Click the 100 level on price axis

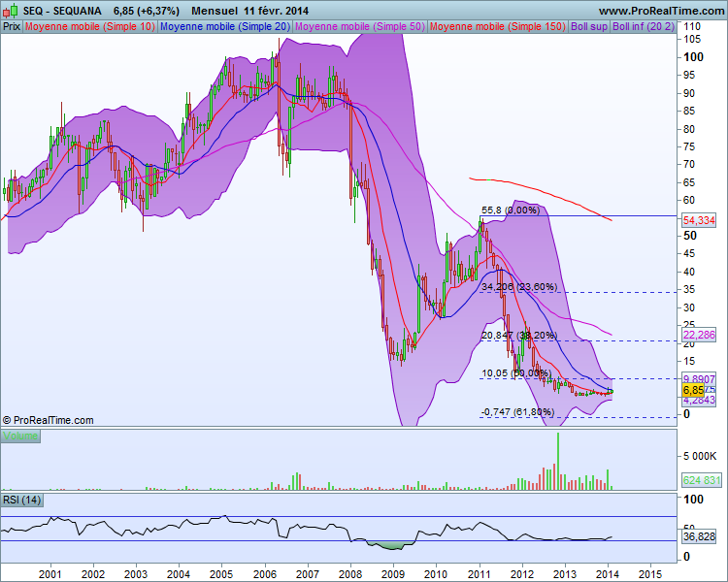(x=694, y=57)
